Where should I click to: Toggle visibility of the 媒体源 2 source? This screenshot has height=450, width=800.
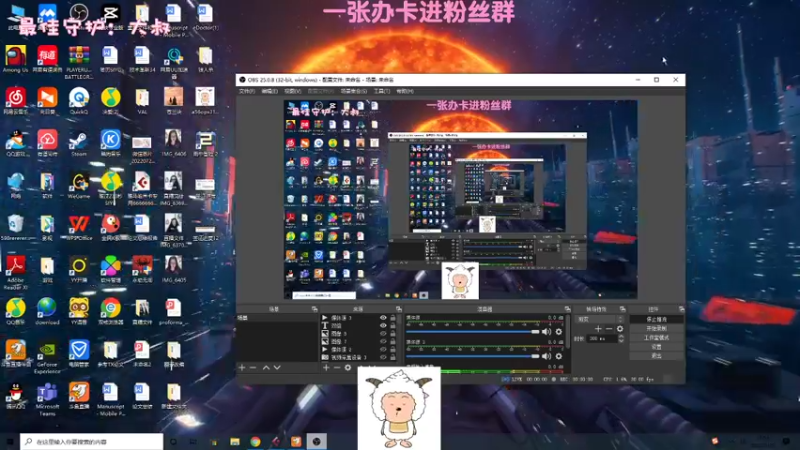(x=383, y=349)
